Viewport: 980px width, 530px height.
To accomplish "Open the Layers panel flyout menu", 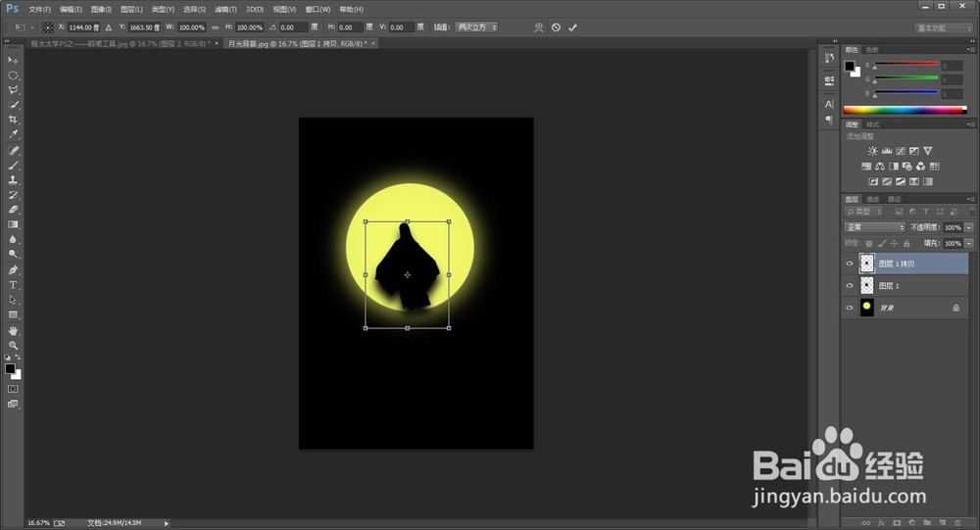I will tap(970, 200).
